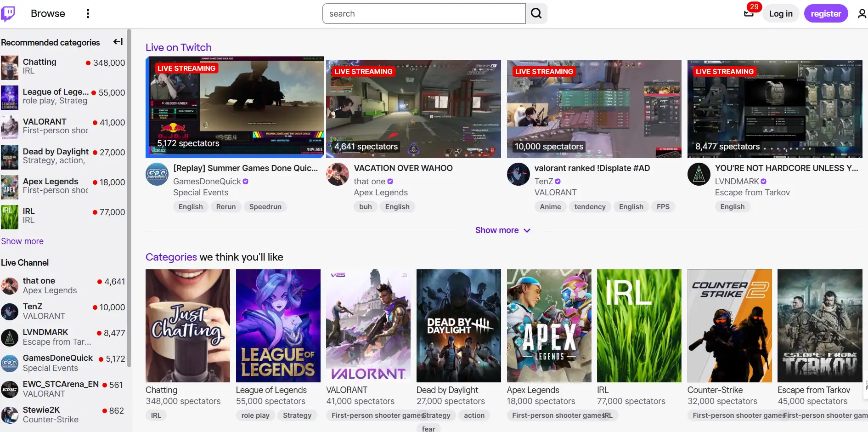Open Stewie2K avatar in Live Channel list
This screenshot has height=432, width=868.
tap(10, 415)
